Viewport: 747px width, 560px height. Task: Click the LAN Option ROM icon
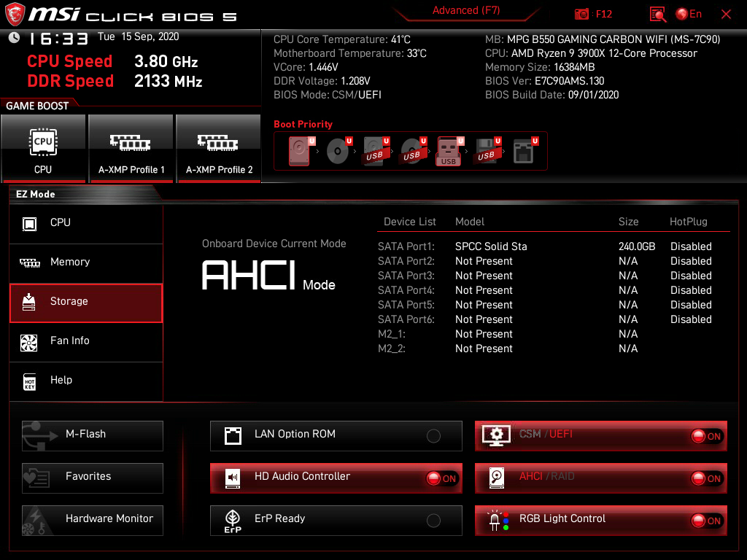click(233, 436)
